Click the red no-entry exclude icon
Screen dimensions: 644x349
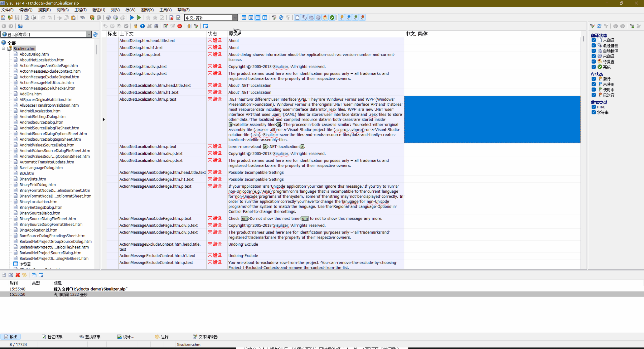180,26
